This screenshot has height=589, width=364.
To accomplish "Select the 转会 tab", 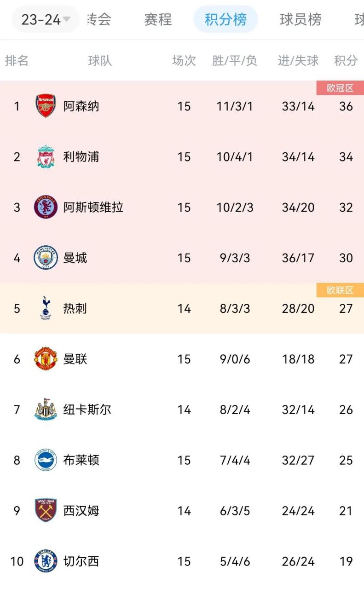I will tap(100, 19).
